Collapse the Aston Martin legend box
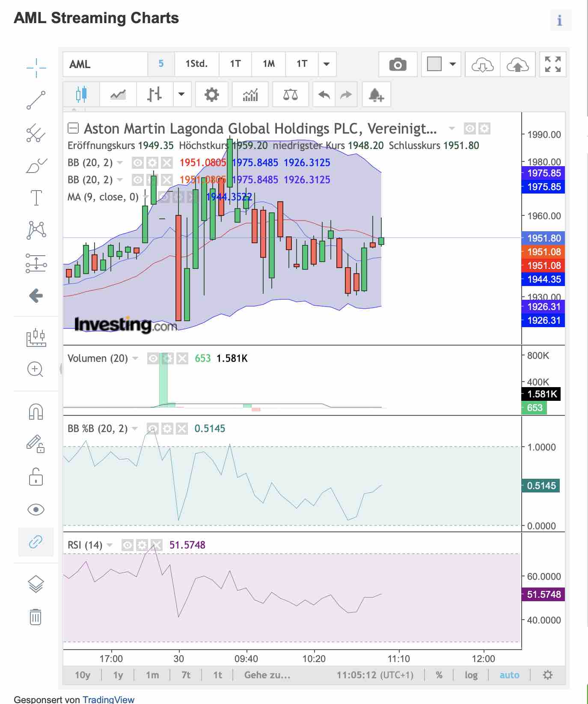The width and height of the screenshot is (588, 704). click(x=73, y=128)
